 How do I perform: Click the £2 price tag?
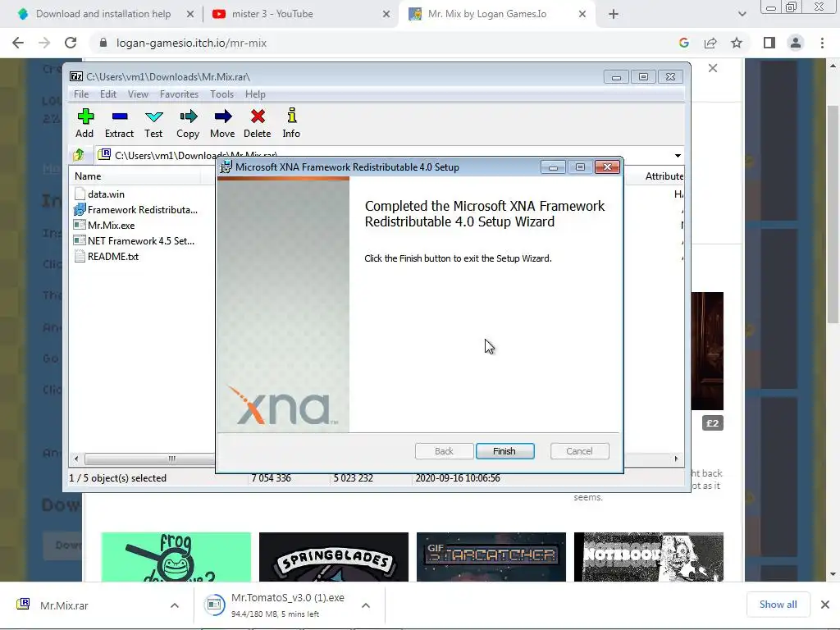(x=713, y=423)
